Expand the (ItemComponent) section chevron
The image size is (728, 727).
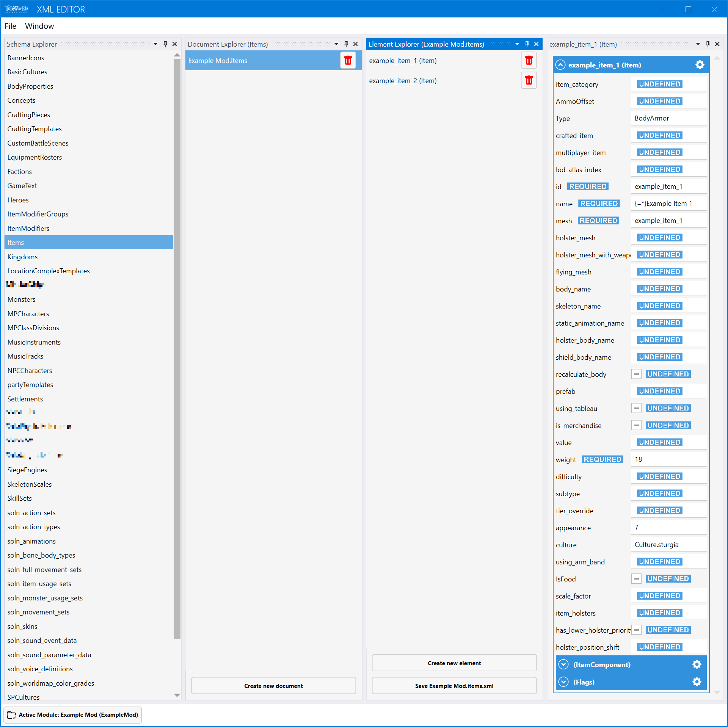(563, 664)
